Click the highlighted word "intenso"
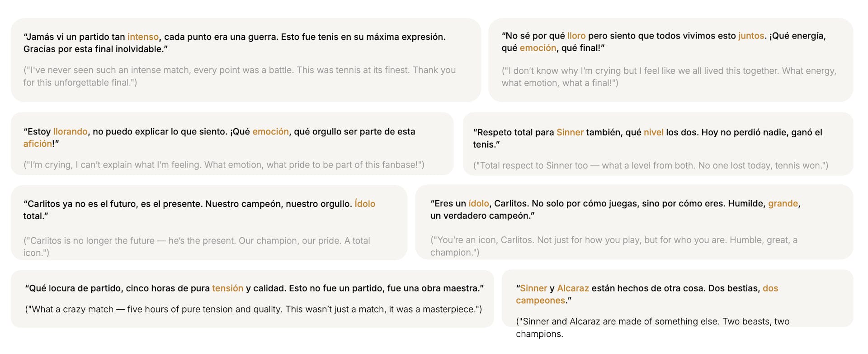 click(x=143, y=37)
